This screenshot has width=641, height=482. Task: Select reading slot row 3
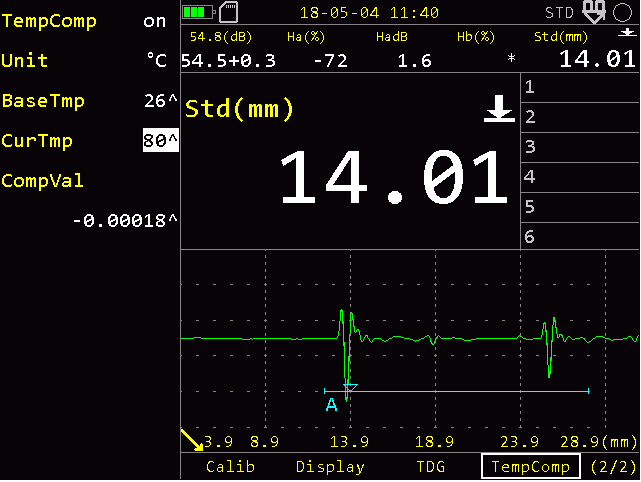[x=580, y=147]
